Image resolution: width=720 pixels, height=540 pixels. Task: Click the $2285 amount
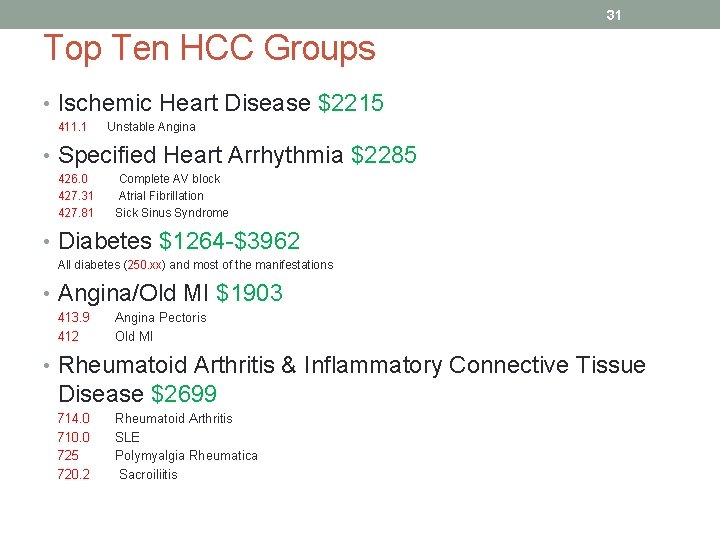click(x=384, y=155)
